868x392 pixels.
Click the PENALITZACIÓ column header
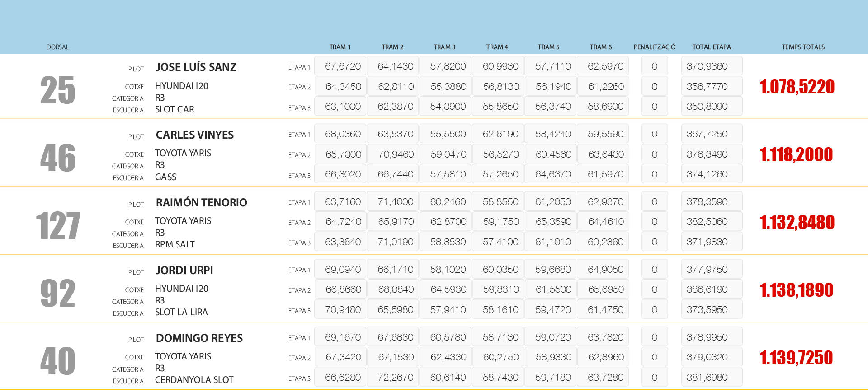click(x=654, y=47)
